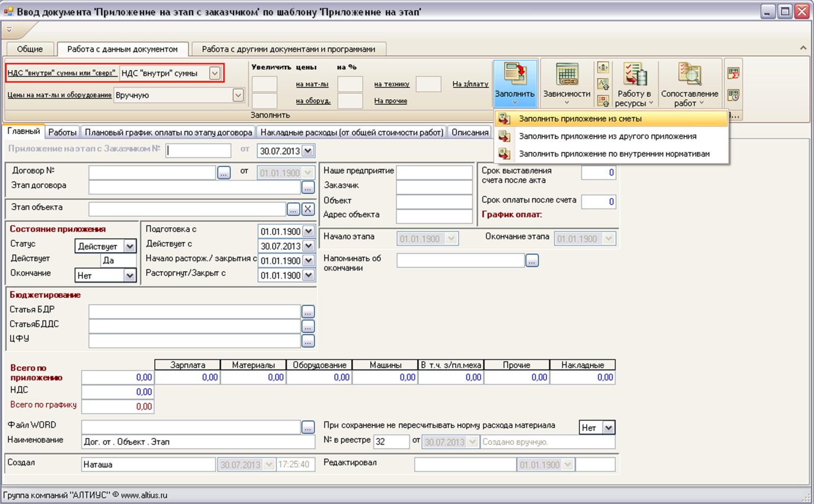This screenshot has width=814, height=504.
Task: Click the На з/плату link
Action: 470,84
